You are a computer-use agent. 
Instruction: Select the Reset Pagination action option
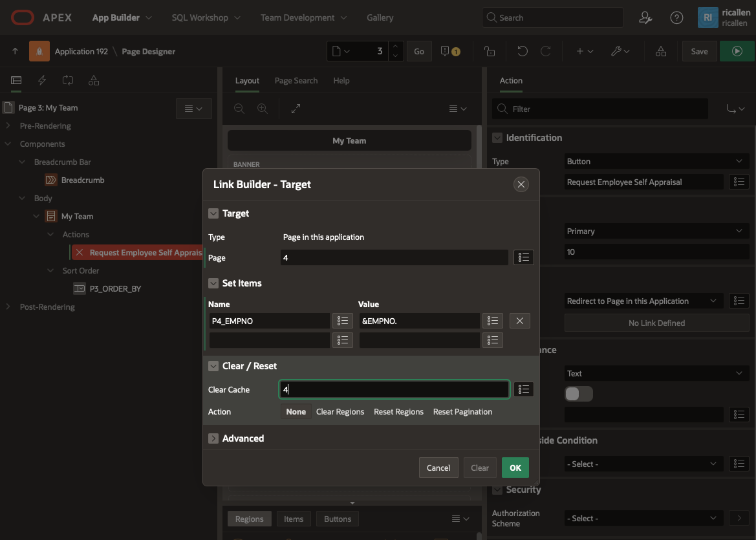coord(462,412)
